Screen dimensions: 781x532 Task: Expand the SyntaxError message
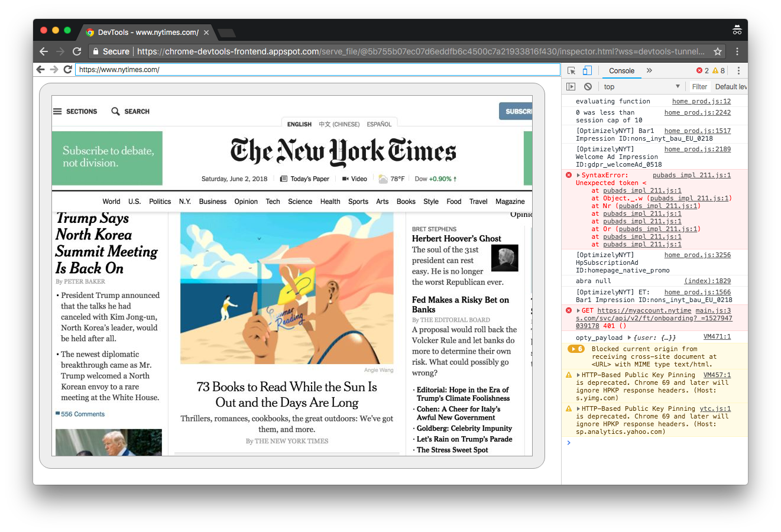(x=579, y=175)
